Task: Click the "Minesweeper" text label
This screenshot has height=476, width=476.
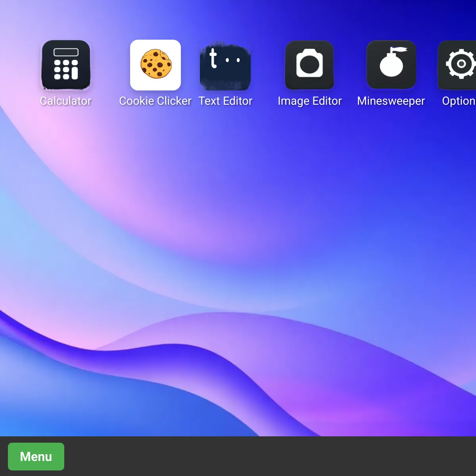Action: tap(391, 101)
